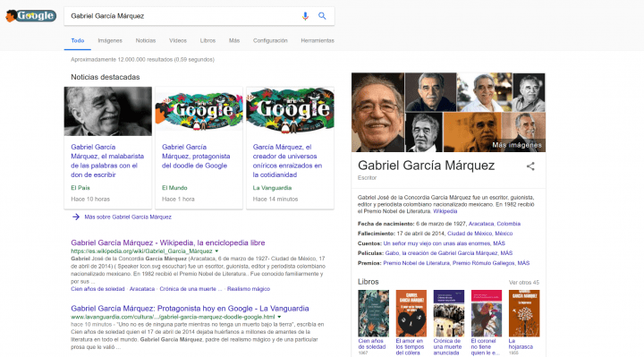Open 'Un señor muy viejo con unas alas enormes'
Image resolution: width=644 pixels, height=357 pixels.
click(x=436, y=243)
